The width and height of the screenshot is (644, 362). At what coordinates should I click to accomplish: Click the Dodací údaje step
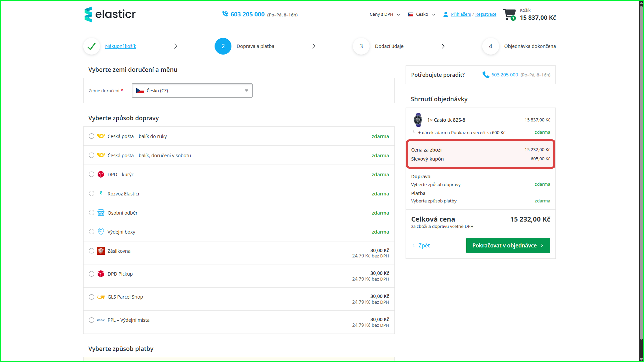tap(389, 46)
